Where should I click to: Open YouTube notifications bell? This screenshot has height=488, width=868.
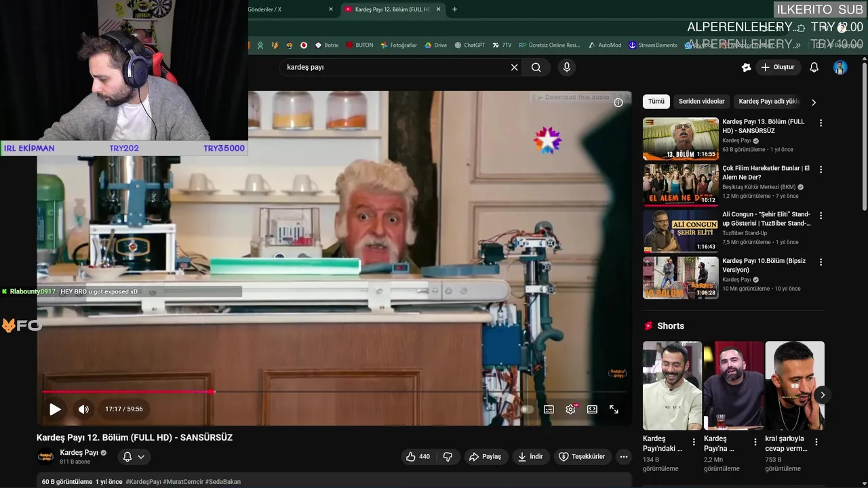pyautogui.click(x=814, y=67)
